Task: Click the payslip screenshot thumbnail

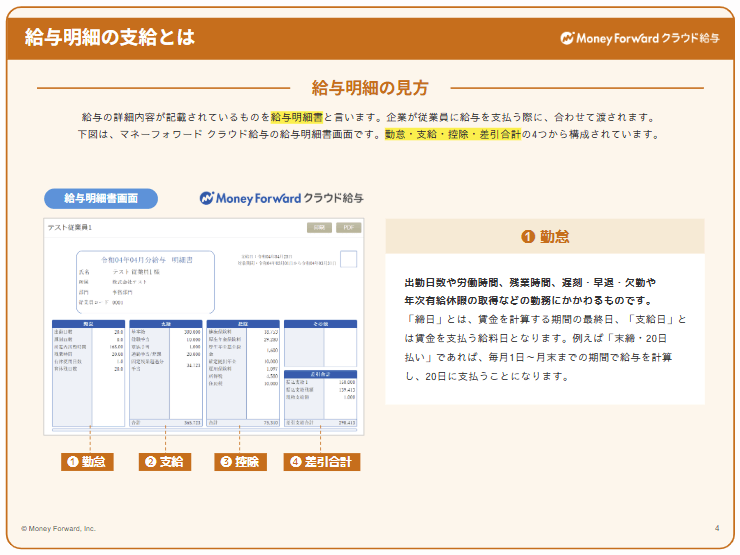Action: pos(204,327)
